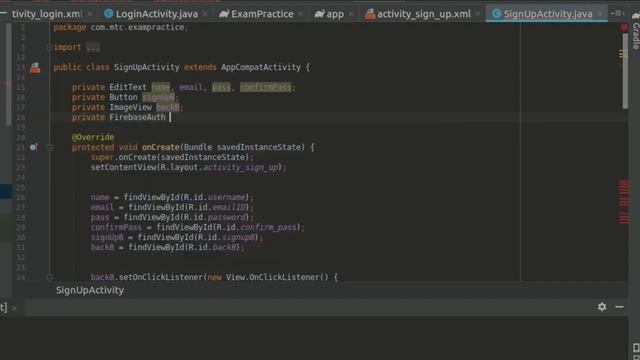Click the Button type on line 16

(x=123, y=98)
